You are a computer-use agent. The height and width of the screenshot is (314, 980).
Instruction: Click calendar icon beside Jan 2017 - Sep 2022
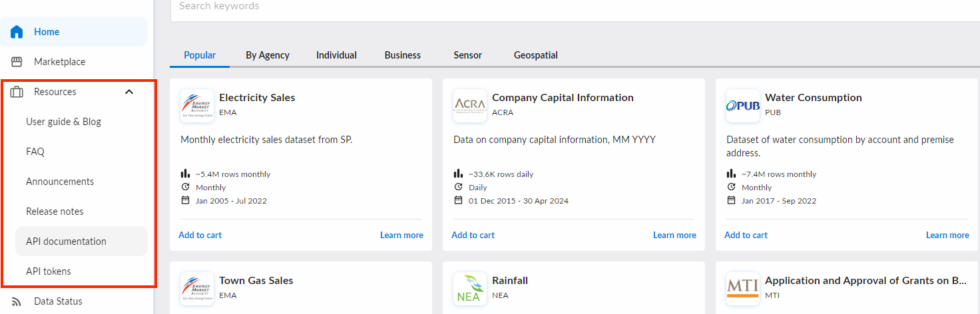coord(731,200)
